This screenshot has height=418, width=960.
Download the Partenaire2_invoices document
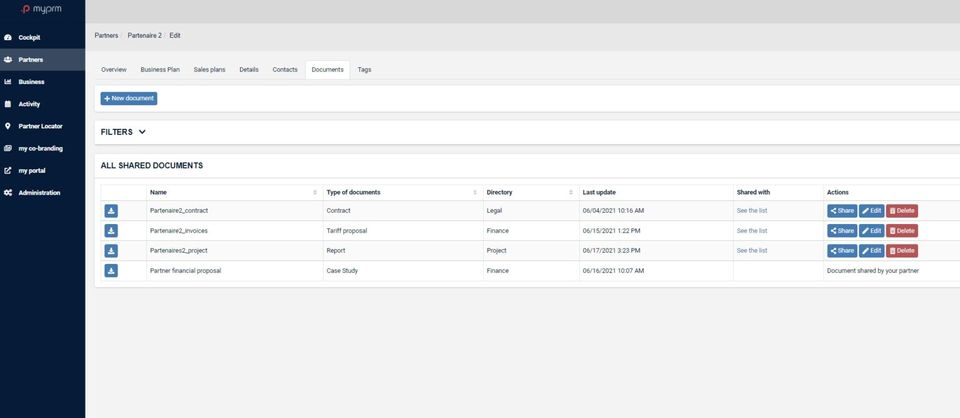(111, 231)
